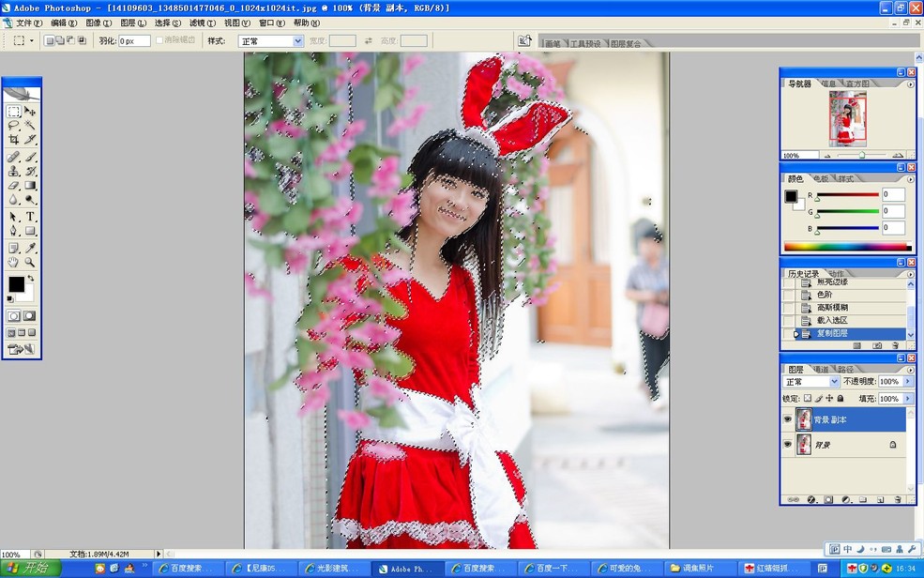Open the 正常 blend mode dropdown
The image size is (924, 578).
click(833, 382)
